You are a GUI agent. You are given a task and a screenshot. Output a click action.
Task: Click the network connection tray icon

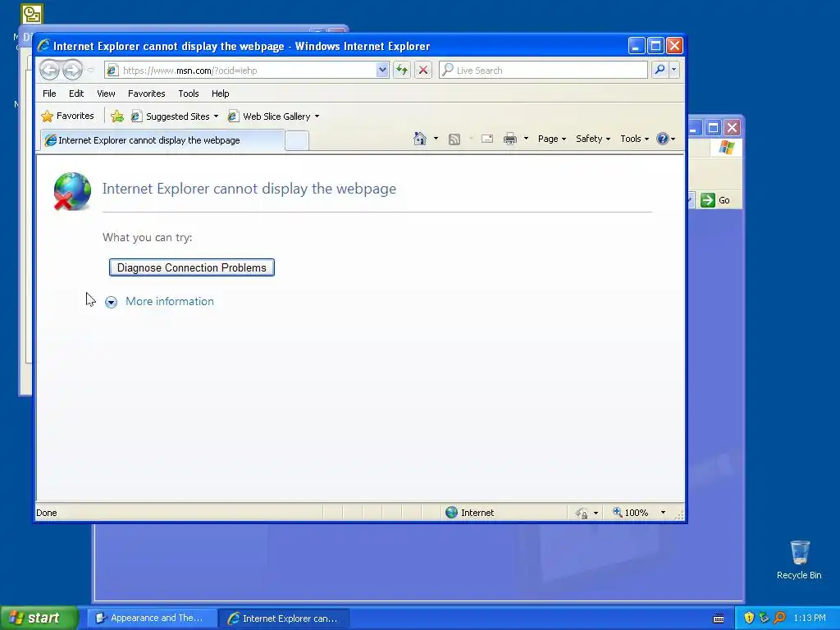(x=764, y=618)
